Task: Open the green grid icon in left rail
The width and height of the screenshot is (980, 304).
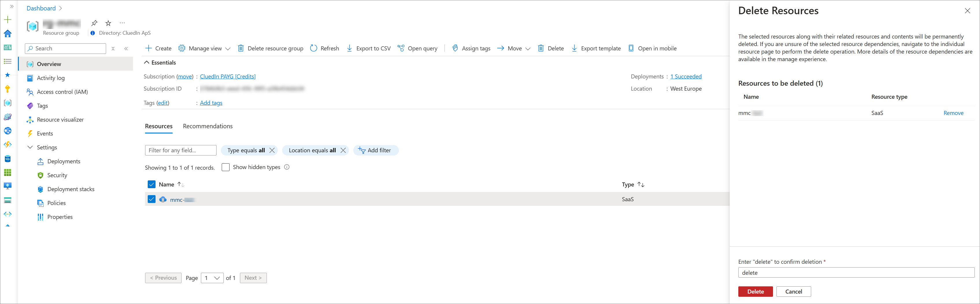Action: tap(8, 173)
